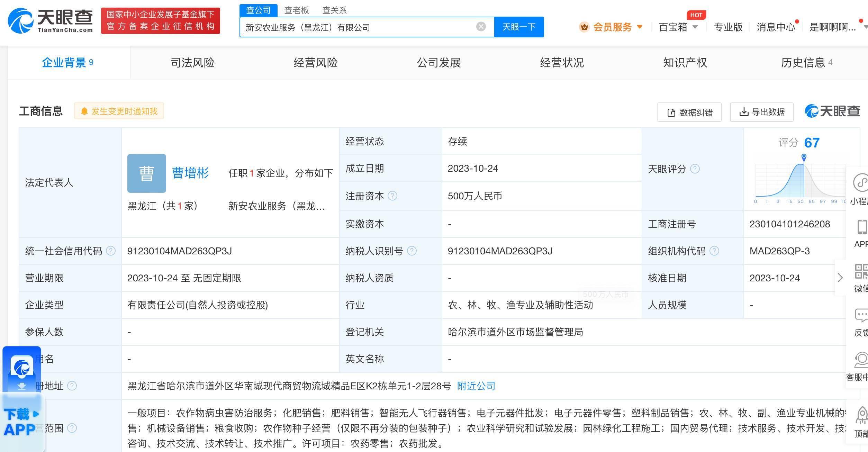Open the 经营风险 tab
This screenshot has height=452, width=868.
[316, 63]
